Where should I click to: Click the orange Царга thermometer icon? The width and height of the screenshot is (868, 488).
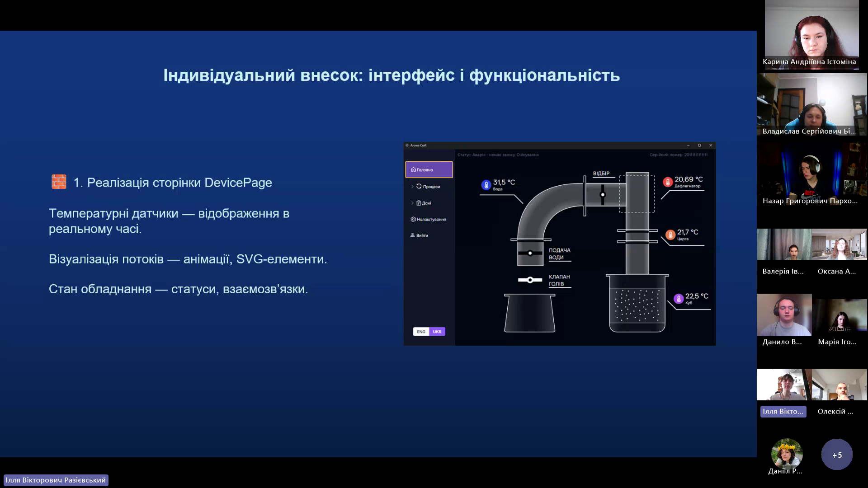pyautogui.click(x=670, y=235)
